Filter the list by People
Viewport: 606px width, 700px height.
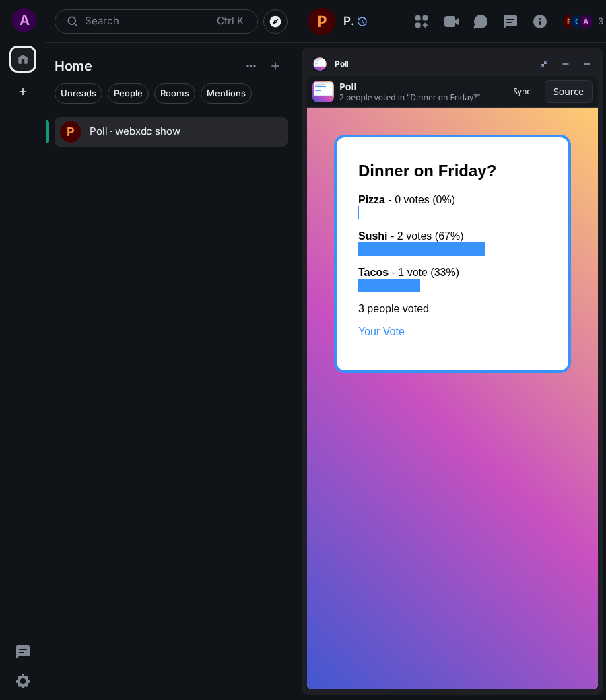(x=128, y=94)
